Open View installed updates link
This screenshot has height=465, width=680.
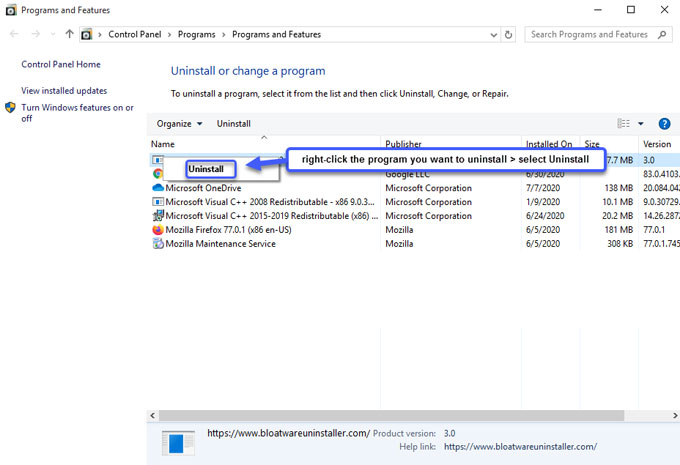click(64, 91)
